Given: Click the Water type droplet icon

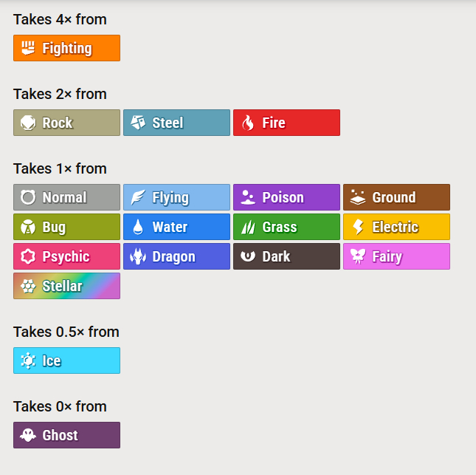Looking at the screenshot, I should pyautogui.click(x=138, y=227).
